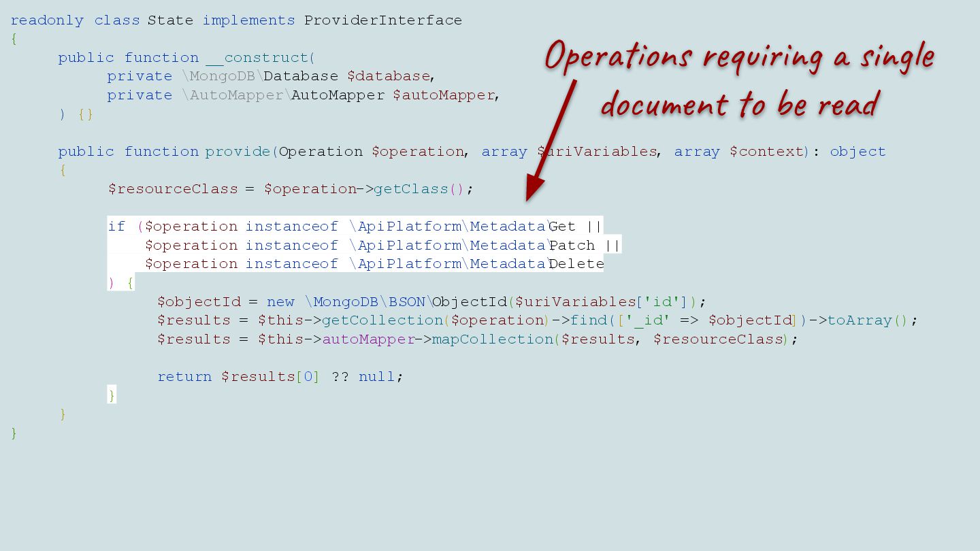Click the 'getClass()' call
This screenshot has width=980, height=551.
point(419,189)
